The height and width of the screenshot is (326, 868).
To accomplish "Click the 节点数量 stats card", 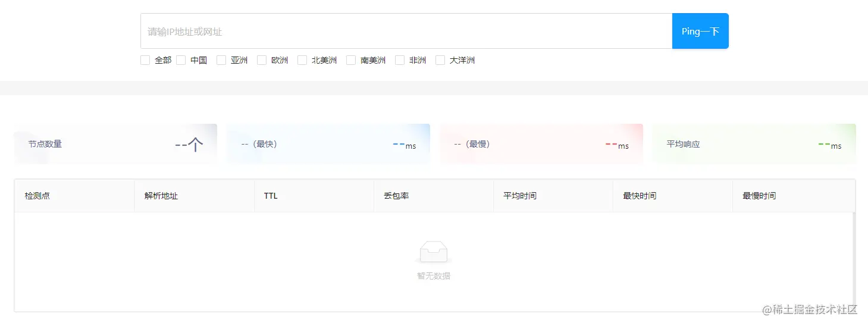I will pos(115,144).
